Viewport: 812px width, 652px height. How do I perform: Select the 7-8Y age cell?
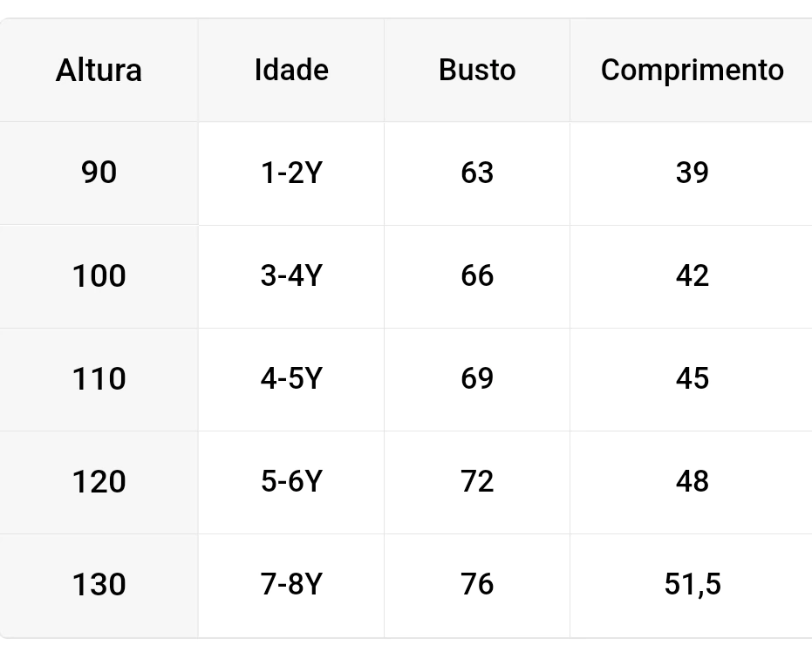click(x=291, y=584)
